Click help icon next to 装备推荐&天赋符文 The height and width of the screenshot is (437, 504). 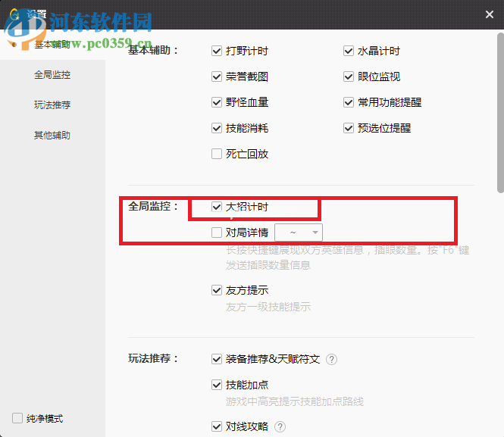[331, 360]
